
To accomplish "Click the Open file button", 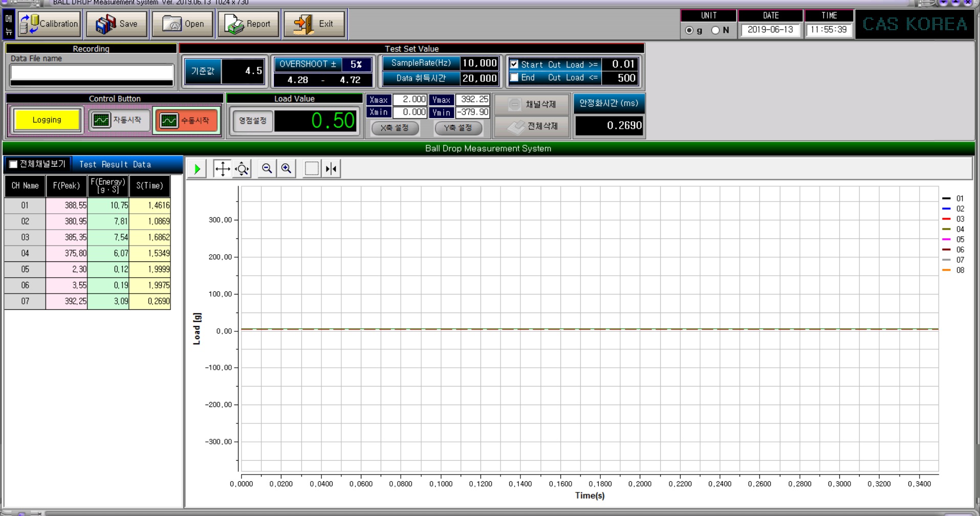I will coord(183,24).
